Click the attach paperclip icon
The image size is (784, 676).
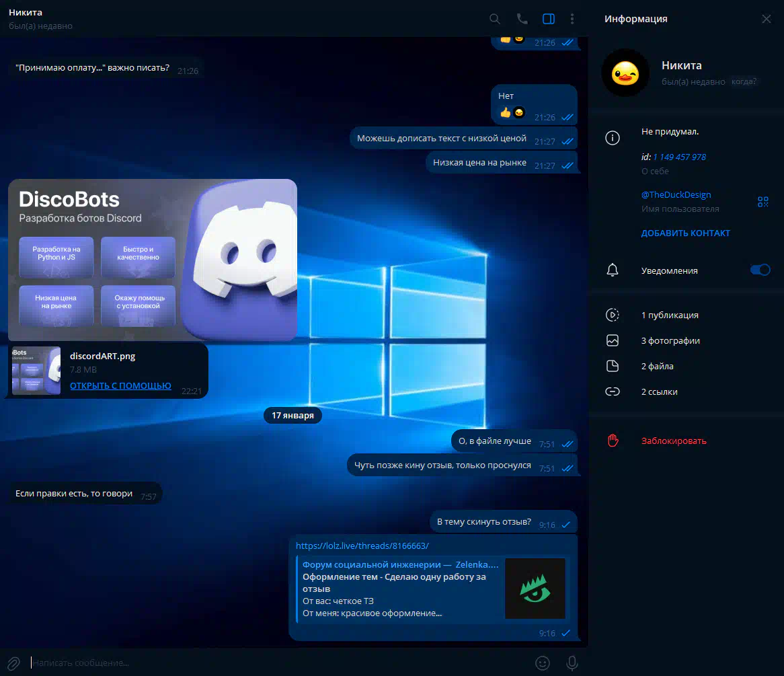[x=13, y=663]
